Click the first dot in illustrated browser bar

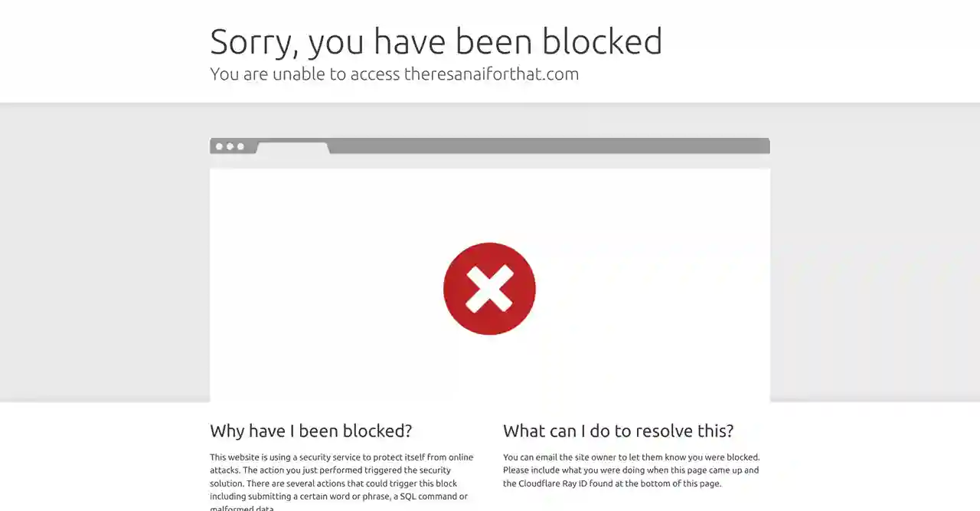(x=220, y=146)
